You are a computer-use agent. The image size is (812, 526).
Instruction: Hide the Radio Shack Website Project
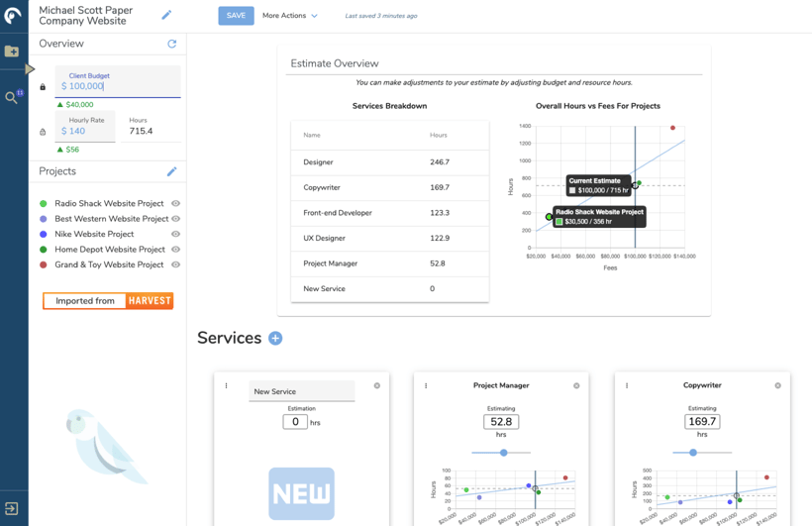point(175,203)
